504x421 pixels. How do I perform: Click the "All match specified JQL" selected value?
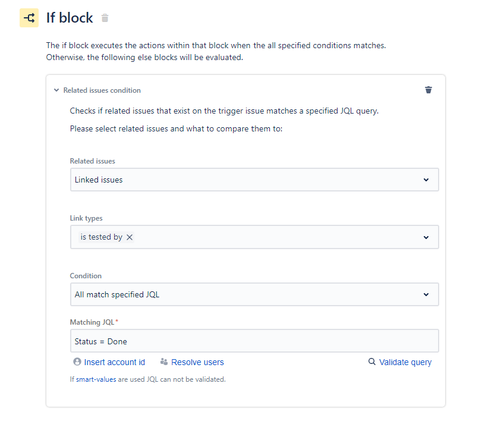[117, 294]
